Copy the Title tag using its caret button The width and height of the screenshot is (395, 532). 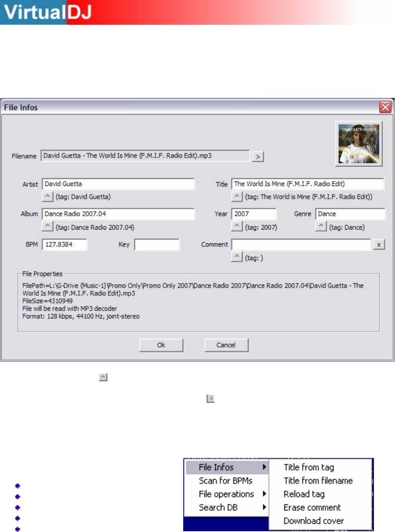(x=237, y=196)
